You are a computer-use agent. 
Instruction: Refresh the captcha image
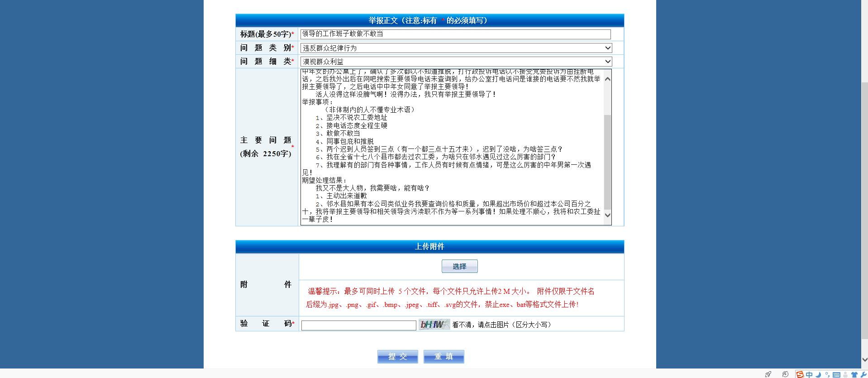point(434,324)
